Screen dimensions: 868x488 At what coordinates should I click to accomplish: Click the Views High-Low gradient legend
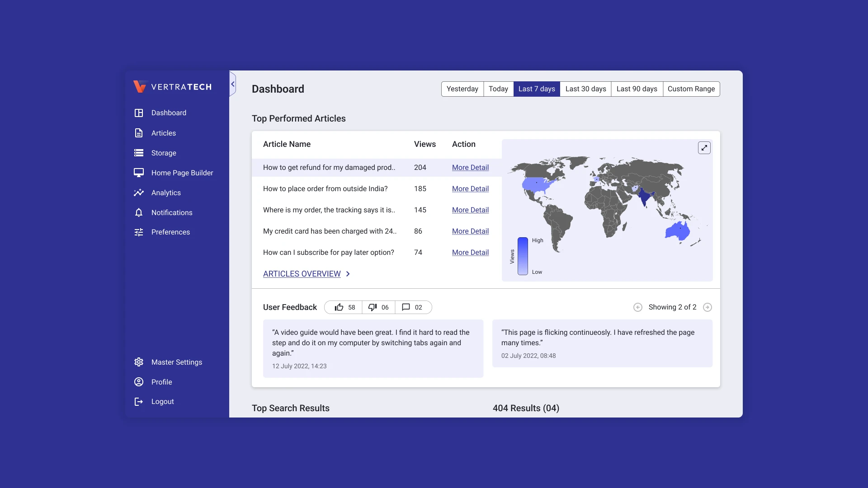[x=523, y=256]
